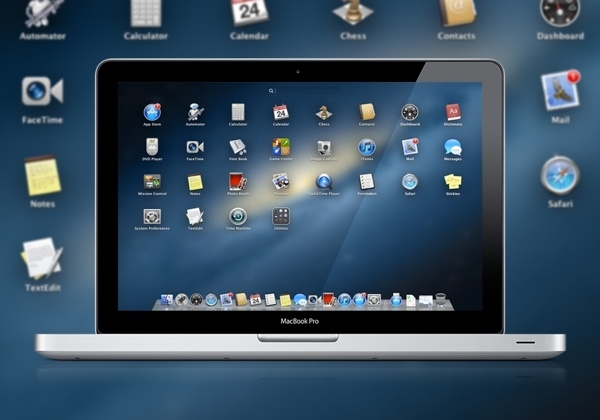The image size is (600, 420).
Task: Launch Mission Control from Launchpad
Action: [152, 182]
